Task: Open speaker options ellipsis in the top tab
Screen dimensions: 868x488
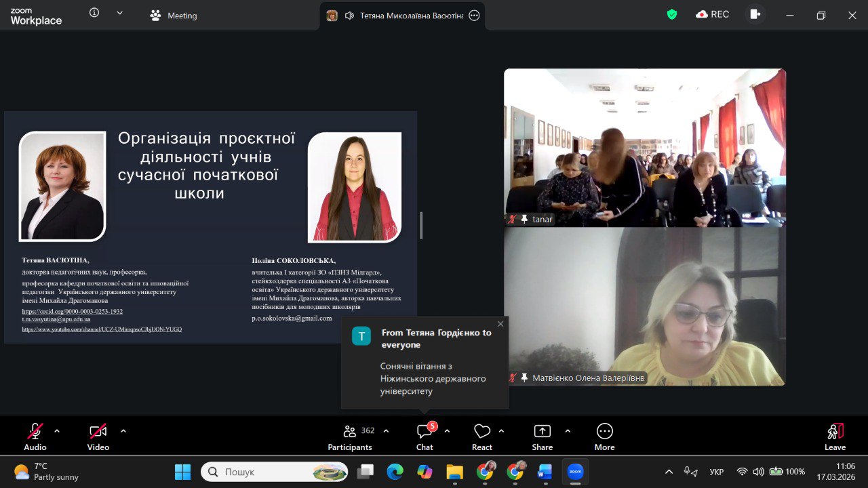Action: click(x=475, y=16)
